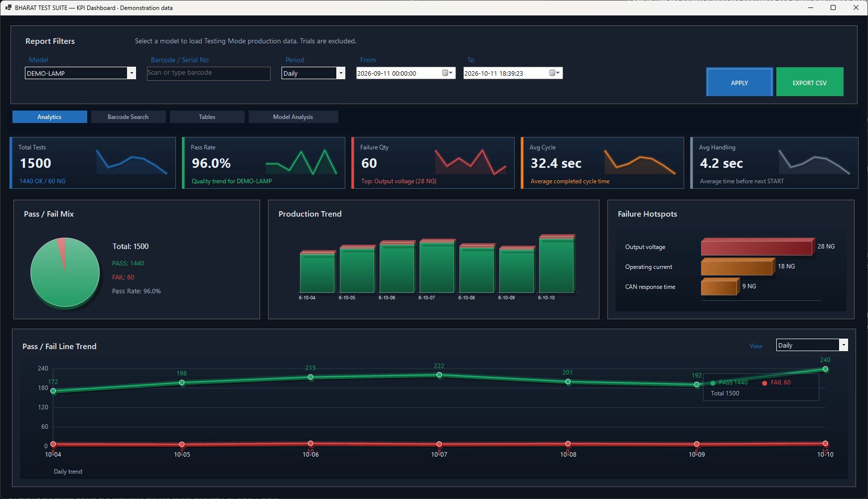
Task: Click the Pass Rate green sparkline
Action: click(301, 162)
